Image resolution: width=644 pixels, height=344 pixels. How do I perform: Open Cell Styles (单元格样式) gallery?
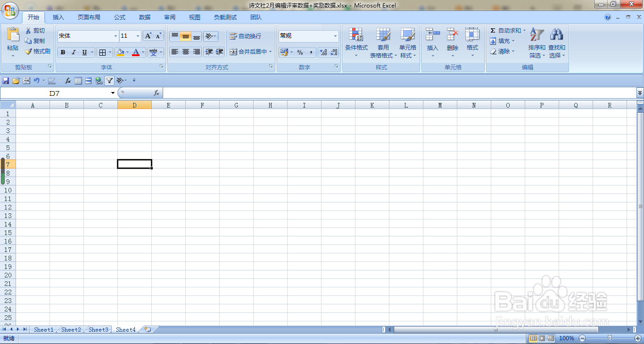pos(408,43)
